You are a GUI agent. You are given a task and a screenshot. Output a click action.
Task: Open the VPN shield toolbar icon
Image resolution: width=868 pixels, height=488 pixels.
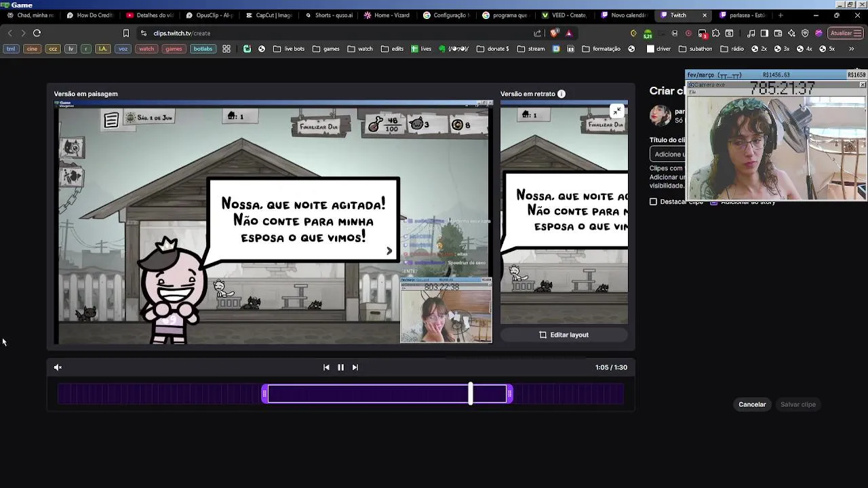click(x=805, y=33)
